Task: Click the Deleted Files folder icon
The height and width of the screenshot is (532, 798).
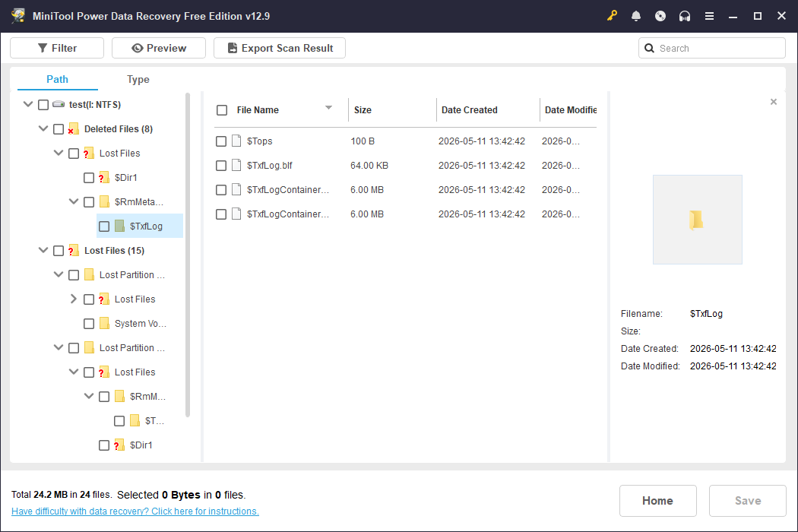Action: [73, 128]
